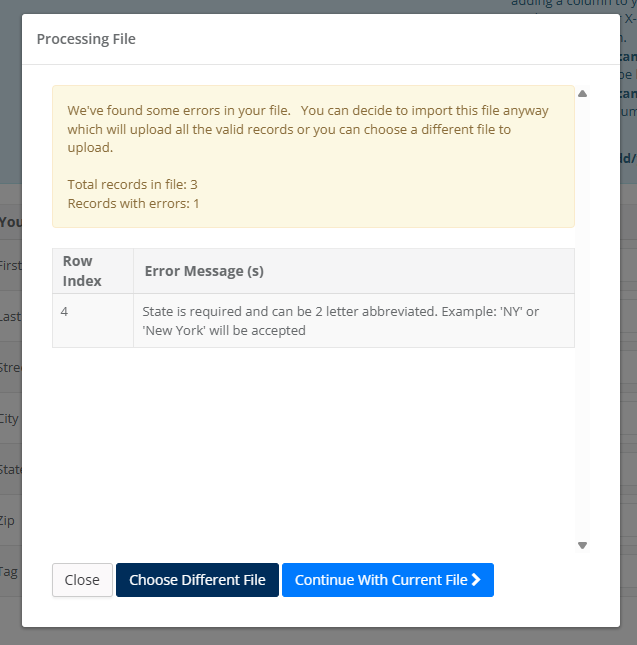Viewport: 637px width, 645px height.
Task: Click the Records with errors line
Action: coord(133,203)
